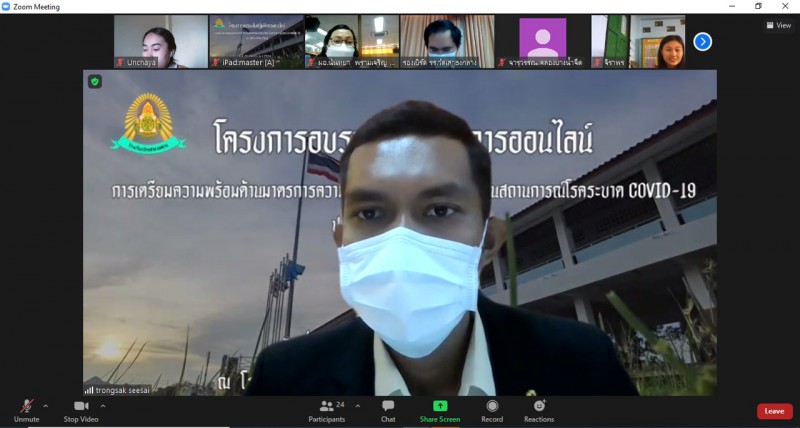The width and height of the screenshot is (800, 428).
Task: Expand video options arrow beside Stop Video
Action: [x=103, y=406]
